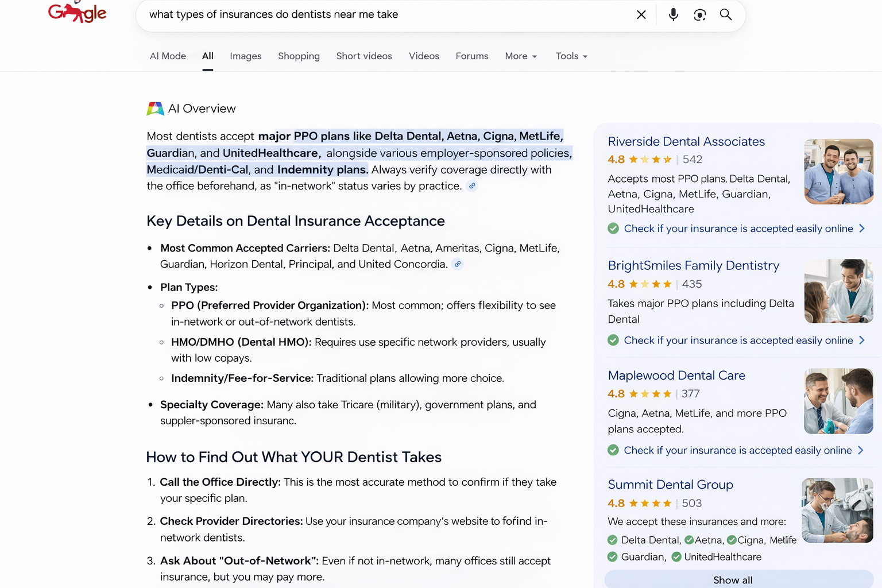The image size is (882, 588).
Task: Click 'Ask About "Out-of-Network":' step text
Action: (239, 561)
